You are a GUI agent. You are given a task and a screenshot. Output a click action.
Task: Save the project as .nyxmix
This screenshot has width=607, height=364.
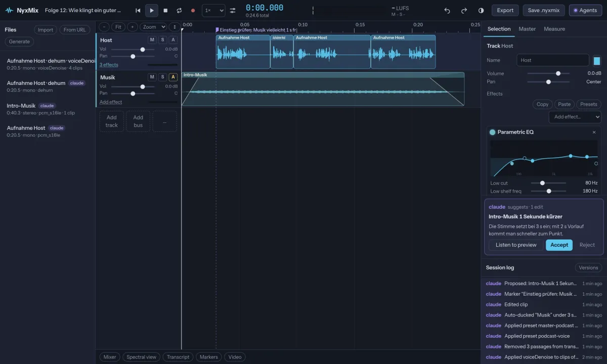[x=544, y=10]
